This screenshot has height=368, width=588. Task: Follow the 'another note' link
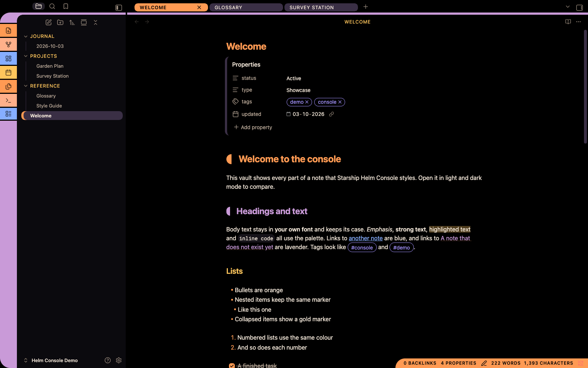pyautogui.click(x=366, y=238)
